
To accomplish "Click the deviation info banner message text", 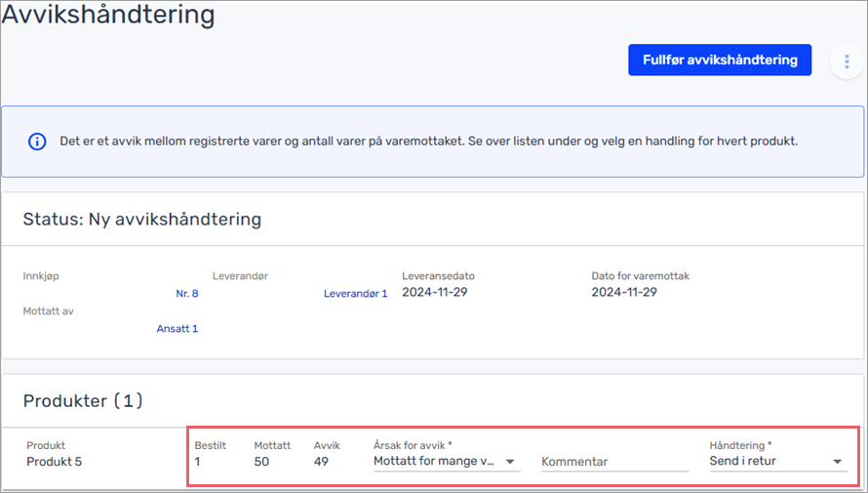I will click(x=426, y=142).
